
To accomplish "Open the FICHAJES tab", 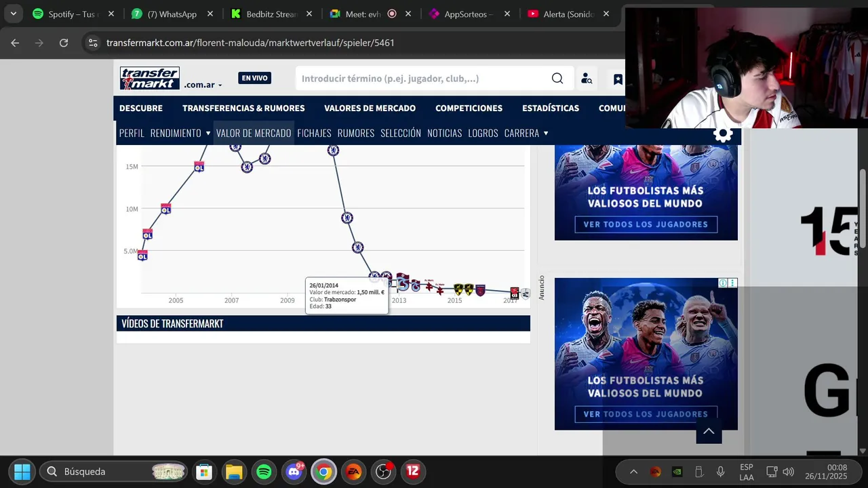I will point(314,133).
